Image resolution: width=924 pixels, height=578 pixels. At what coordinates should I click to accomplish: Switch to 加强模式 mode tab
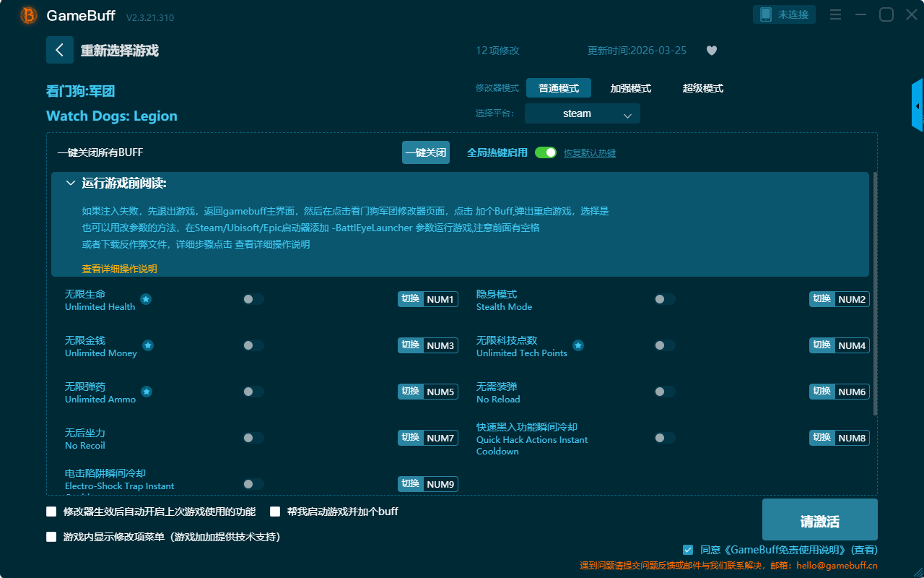[x=630, y=88]
